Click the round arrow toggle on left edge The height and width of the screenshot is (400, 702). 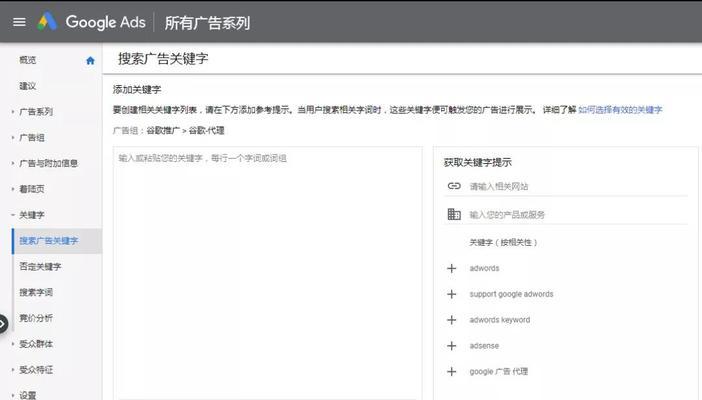point(3,323)
